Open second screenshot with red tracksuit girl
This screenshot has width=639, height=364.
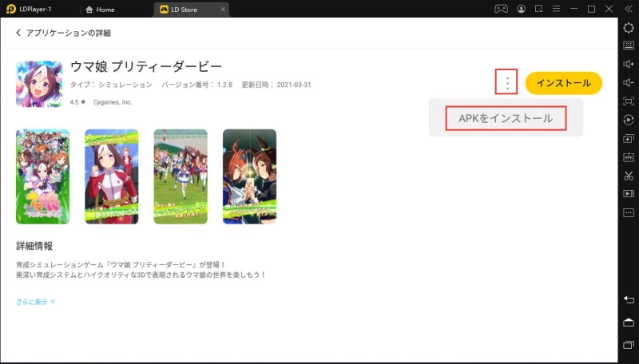tap(112, 176)
